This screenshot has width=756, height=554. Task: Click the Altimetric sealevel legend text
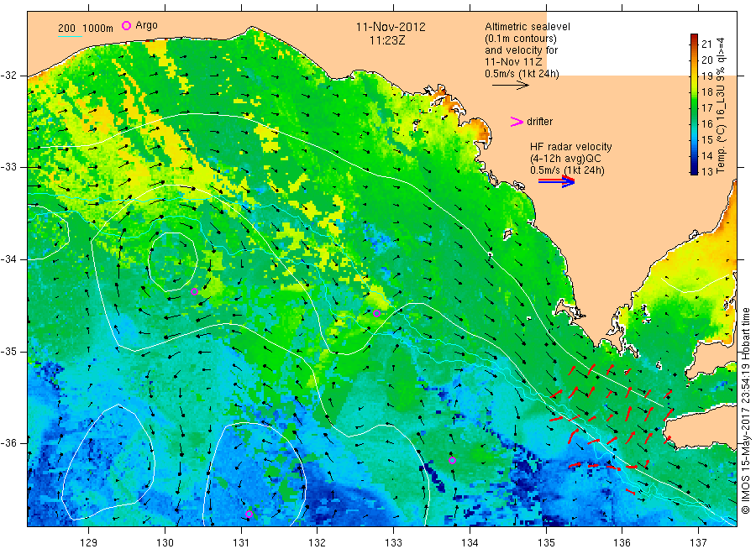coord(528,27)
